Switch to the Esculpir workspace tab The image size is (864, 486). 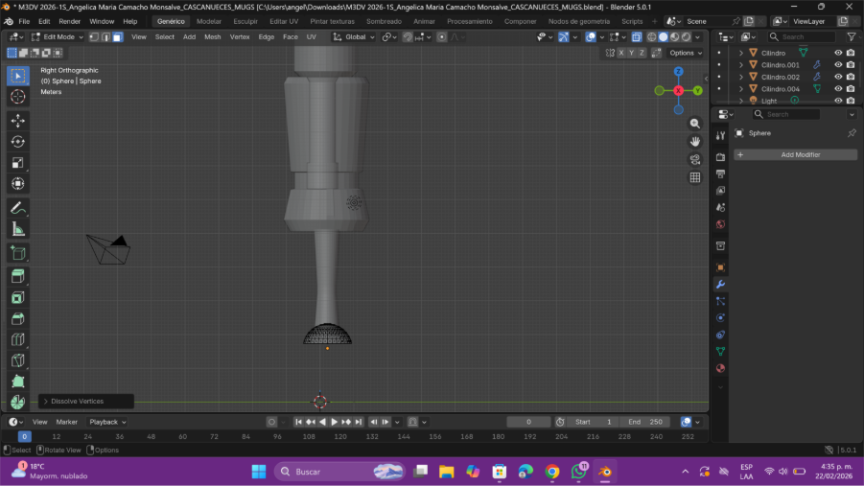pyautogui.click(x=245, y=21)
